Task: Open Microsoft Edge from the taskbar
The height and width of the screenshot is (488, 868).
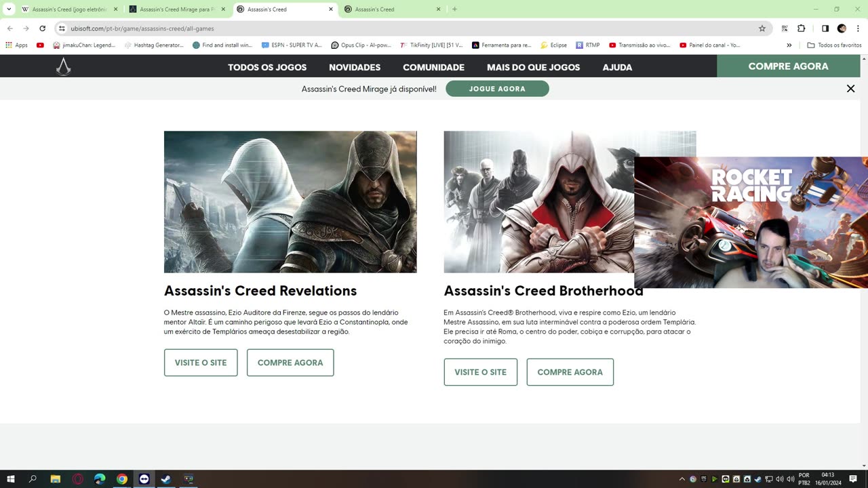Action: pos(100,479)
